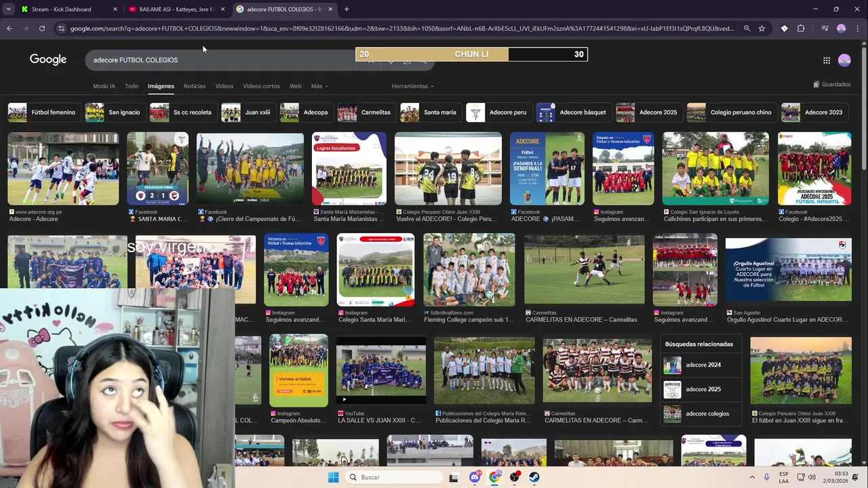Close the adecore FUTBOL COLEGIOS tab
Image resolution: width=868 pixels, height=488 pixels.
[x=330, y=9]
